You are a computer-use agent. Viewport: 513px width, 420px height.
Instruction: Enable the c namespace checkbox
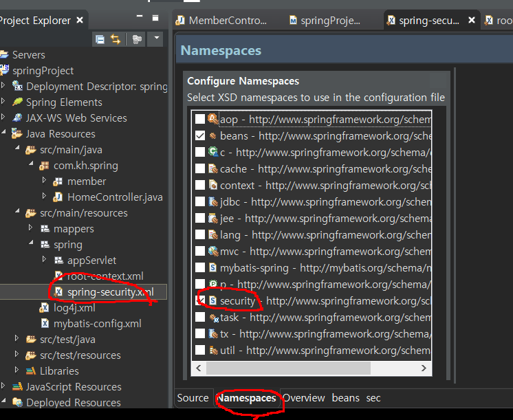[x=200, y=152]
